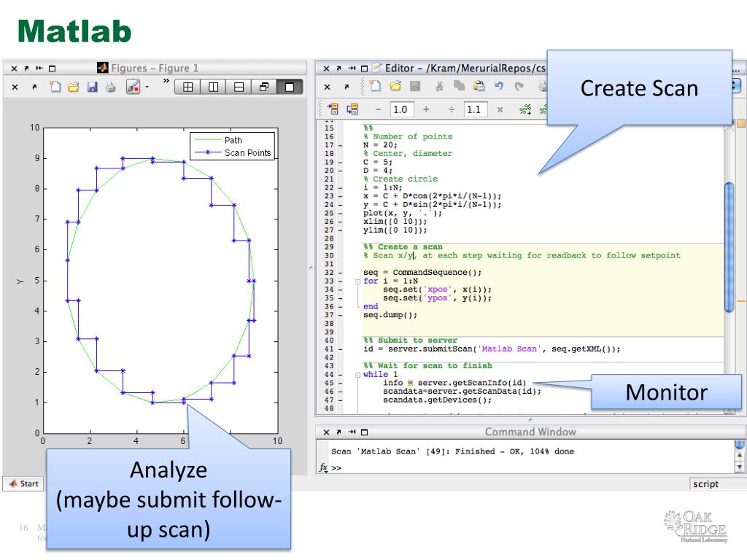Open function browser fx icon at prompt
Screen dimensions: 747x560
[323, 467]
